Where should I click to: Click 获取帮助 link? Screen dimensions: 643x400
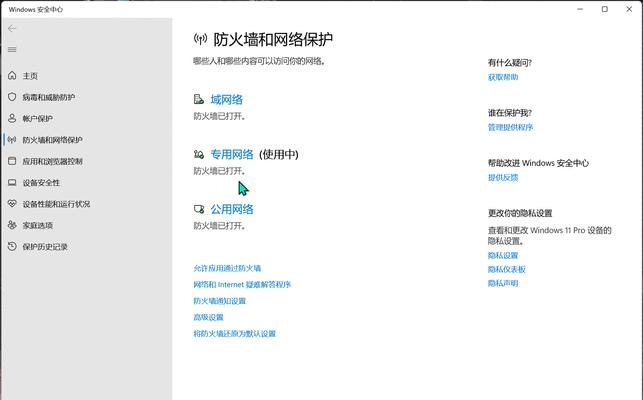coord(503,77)
